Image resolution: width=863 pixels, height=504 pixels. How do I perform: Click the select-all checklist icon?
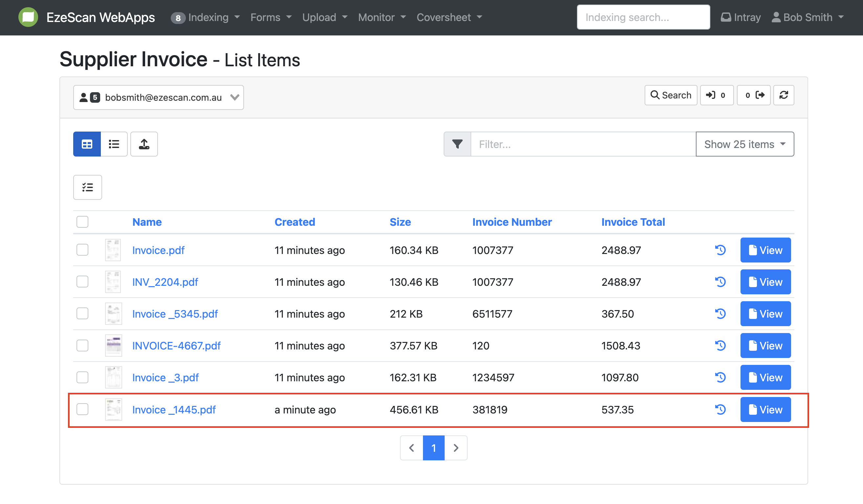(88, 187)
